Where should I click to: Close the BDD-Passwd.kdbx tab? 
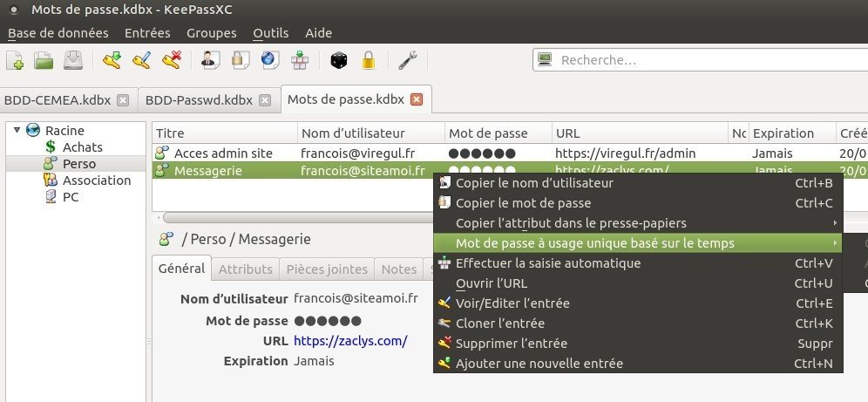coord(265,100)
